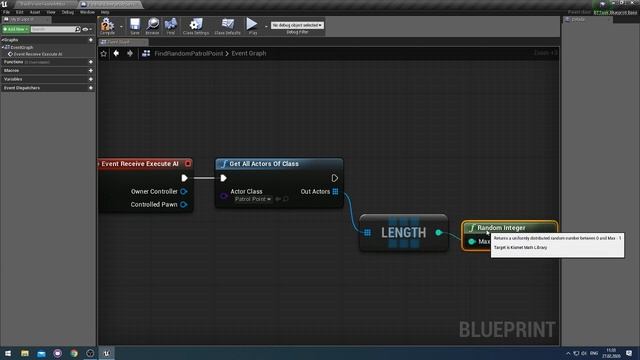This screenshot has height=360, width=640.
Task: Open the Window menu
Action: tap(87, 12)
